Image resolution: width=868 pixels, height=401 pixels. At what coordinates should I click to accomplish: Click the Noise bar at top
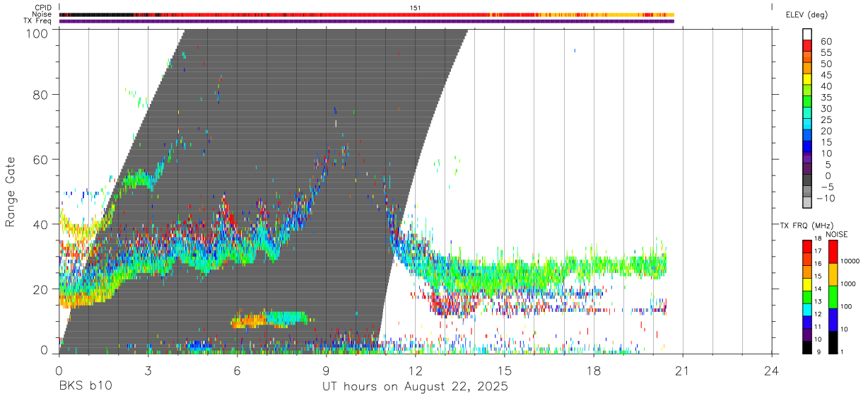click(366, 14)
